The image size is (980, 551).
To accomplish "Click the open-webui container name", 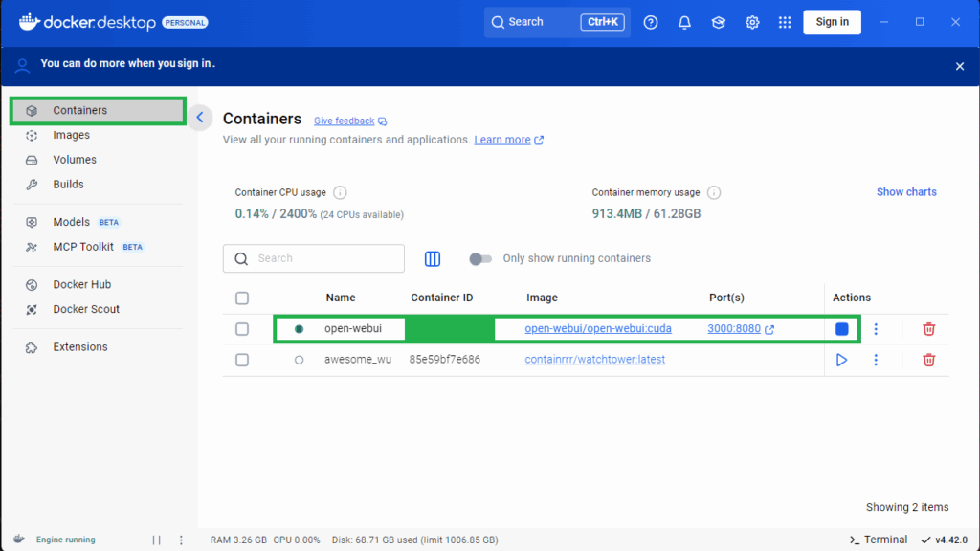I will tap(353, 329).
